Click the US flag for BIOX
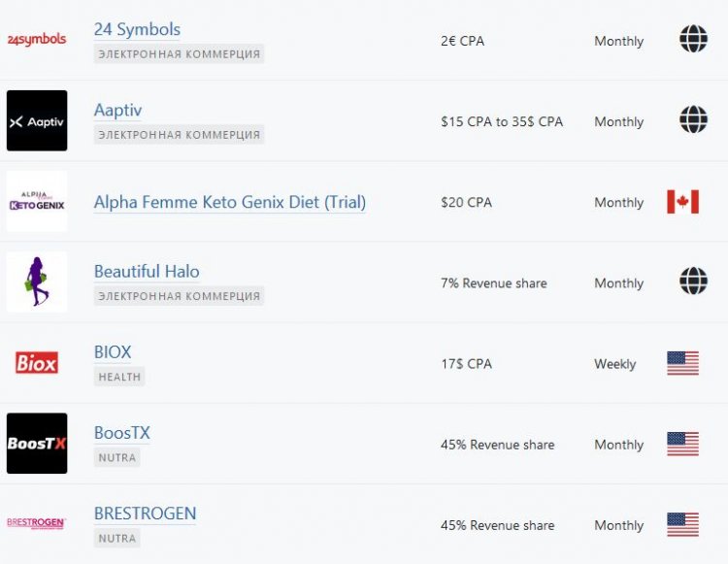This screenshot has height=564, width=728. point(682,363)
